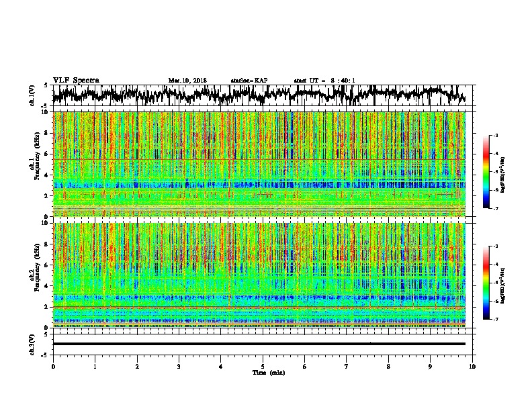Click time axis tick label "5"
Viewport: 532px width, 411px height.
click(x=263, y=367)
